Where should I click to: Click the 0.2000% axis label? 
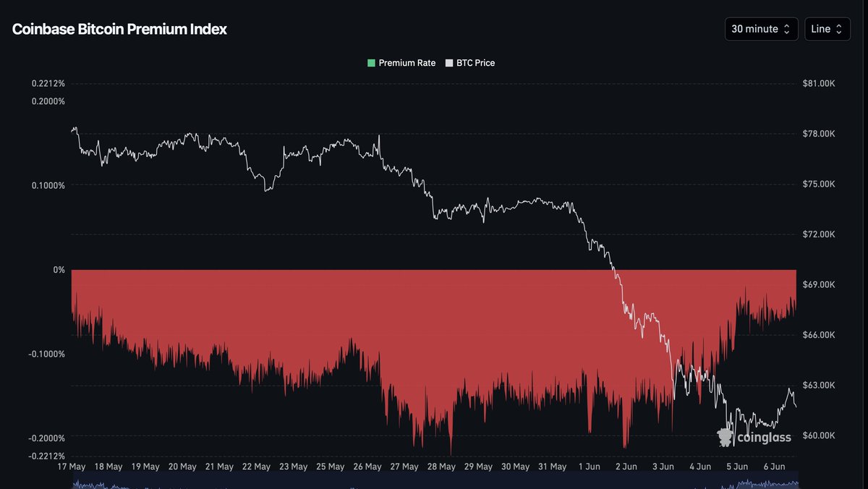(x=48, y=101)
